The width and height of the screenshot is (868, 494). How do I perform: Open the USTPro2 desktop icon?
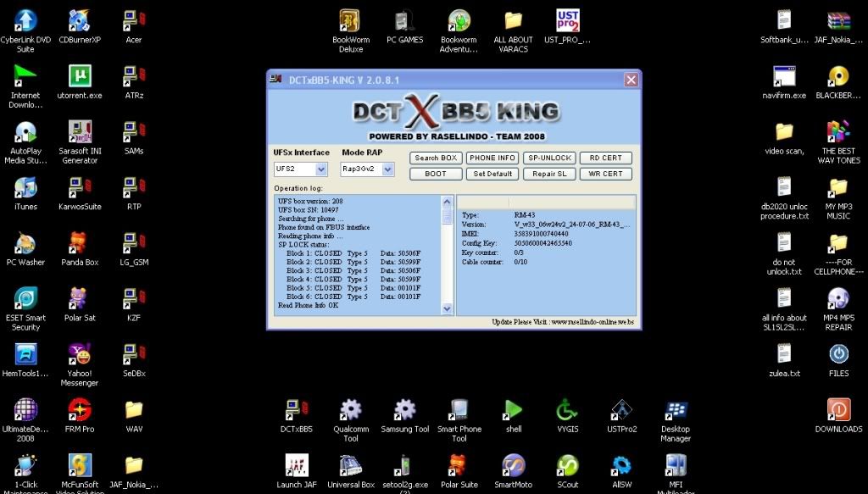coord(621,411)
